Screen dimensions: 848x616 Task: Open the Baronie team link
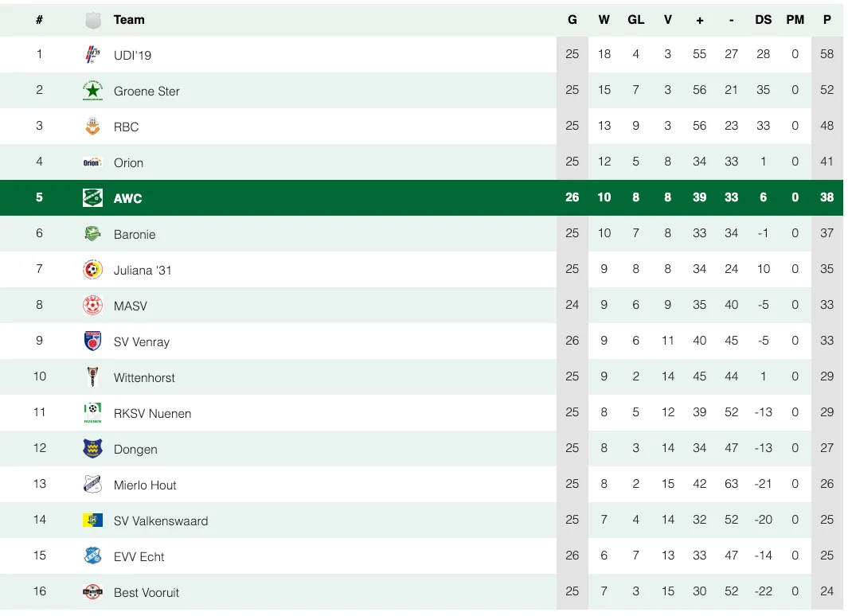click(135, 235)
